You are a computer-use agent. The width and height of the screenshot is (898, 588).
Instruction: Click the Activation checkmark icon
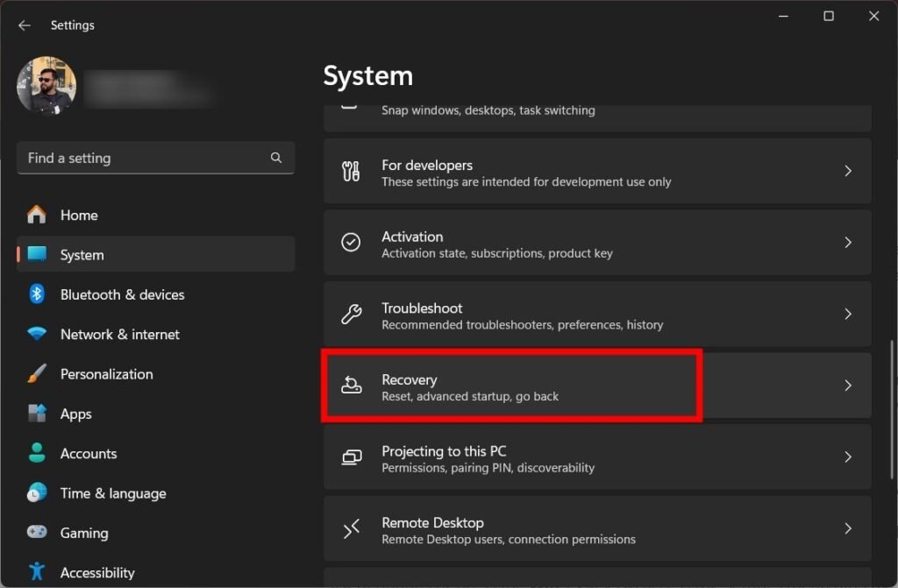(351, 242)
